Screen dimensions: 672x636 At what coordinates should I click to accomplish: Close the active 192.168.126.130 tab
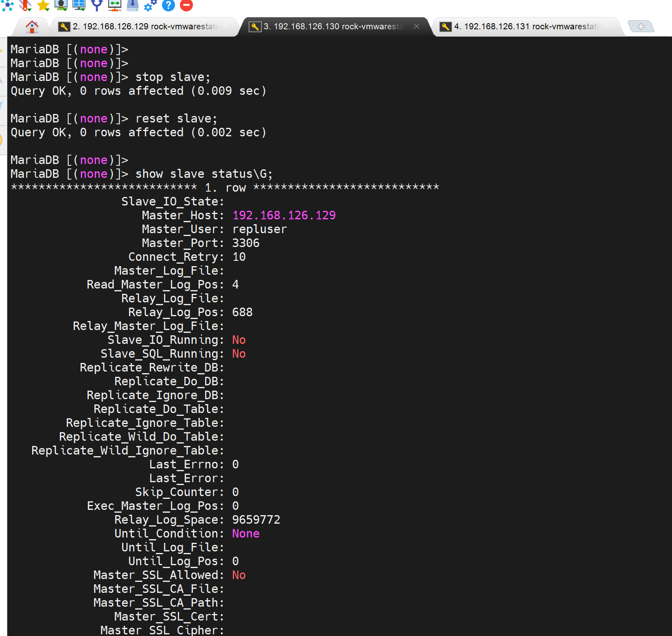tap(416, 26)
